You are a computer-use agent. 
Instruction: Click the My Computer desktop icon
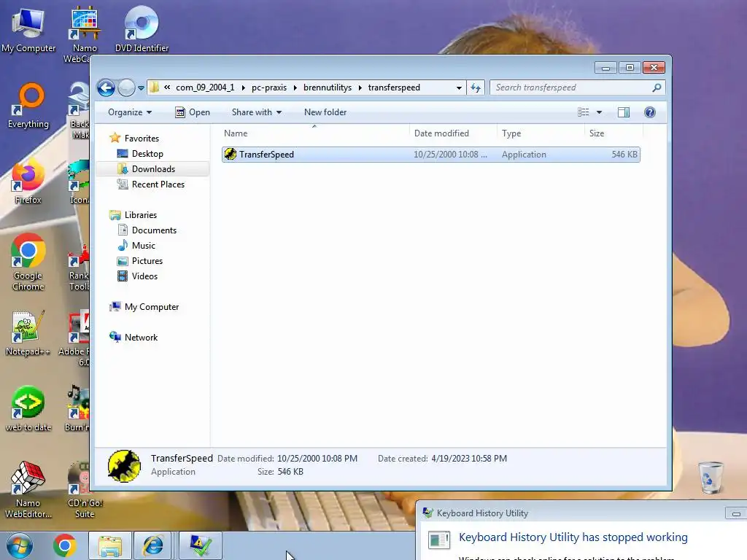point(28,29)
